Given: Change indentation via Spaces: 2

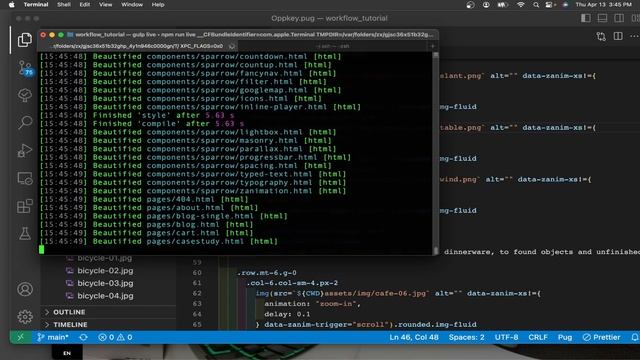Looking at the screenshot, I should [x=467, y=338].
